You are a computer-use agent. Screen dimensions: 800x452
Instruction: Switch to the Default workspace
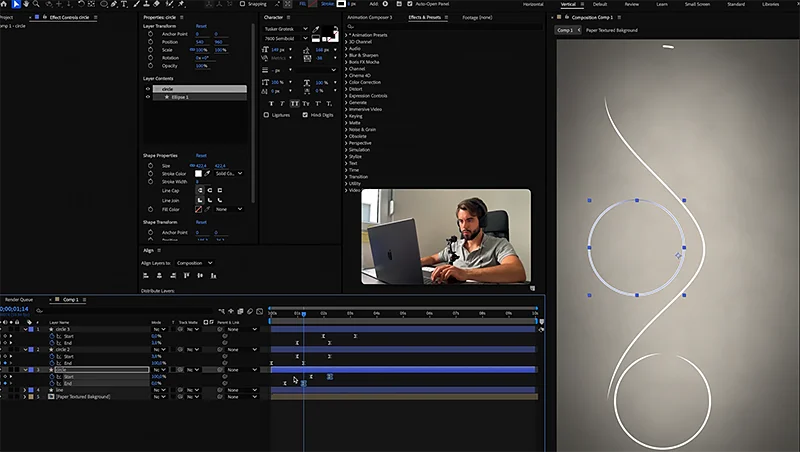coord(600,4)
